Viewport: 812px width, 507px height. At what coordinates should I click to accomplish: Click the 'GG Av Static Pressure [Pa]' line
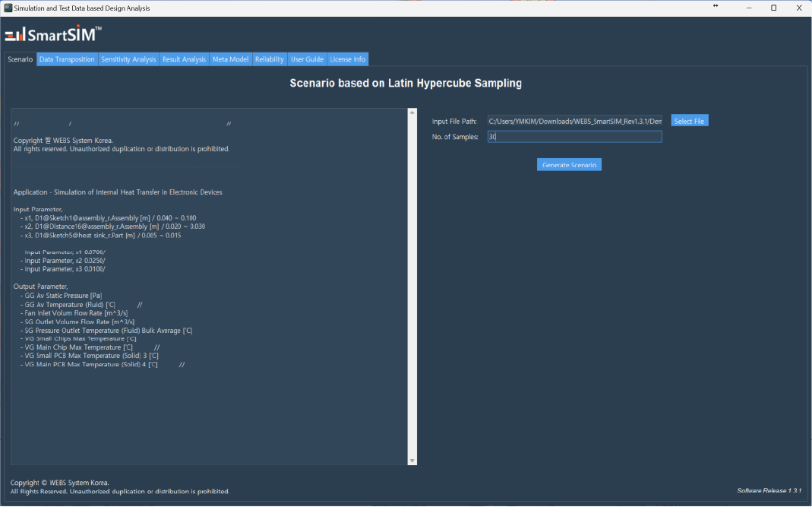pyautogui.click(x=61, y=296)
